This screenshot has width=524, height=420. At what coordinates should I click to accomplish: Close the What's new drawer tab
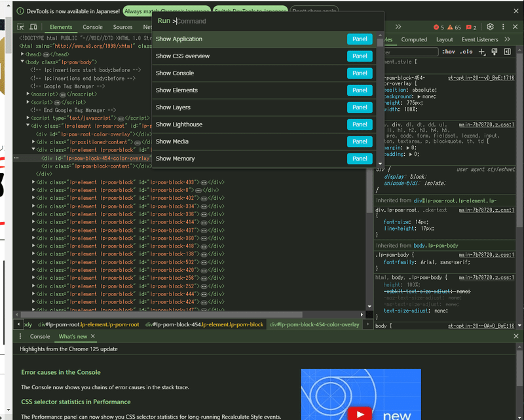pyautogui.click(x=93, y=336)
